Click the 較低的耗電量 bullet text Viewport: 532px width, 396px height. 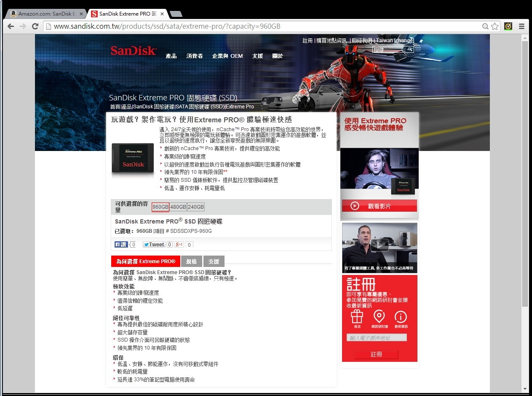pyautogui.click(x=133, y=372)
